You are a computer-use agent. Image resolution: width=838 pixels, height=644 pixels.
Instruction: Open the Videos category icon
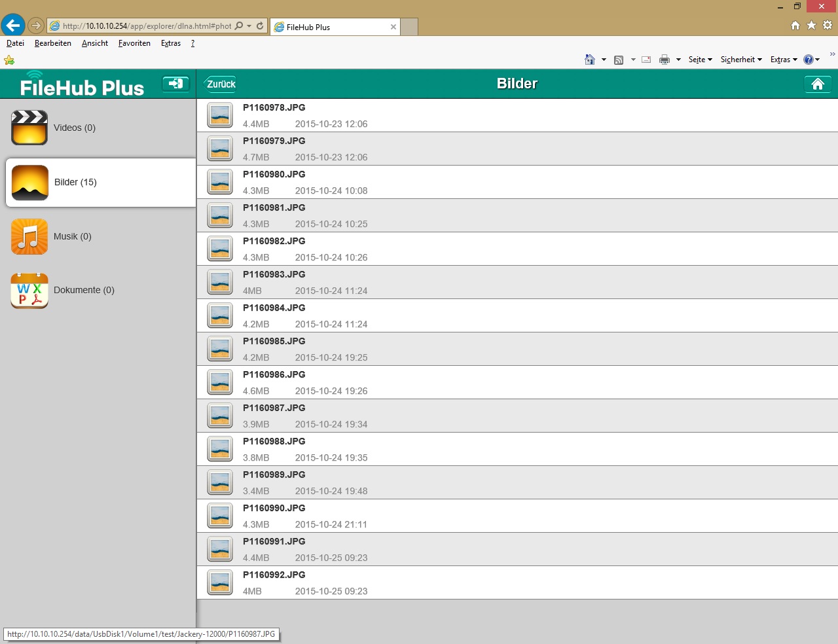coord(29,128)
